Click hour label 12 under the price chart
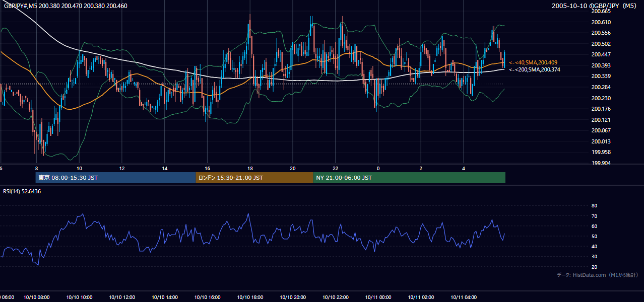The height and width of the screenshot is (302, 644). click(122, 168)
